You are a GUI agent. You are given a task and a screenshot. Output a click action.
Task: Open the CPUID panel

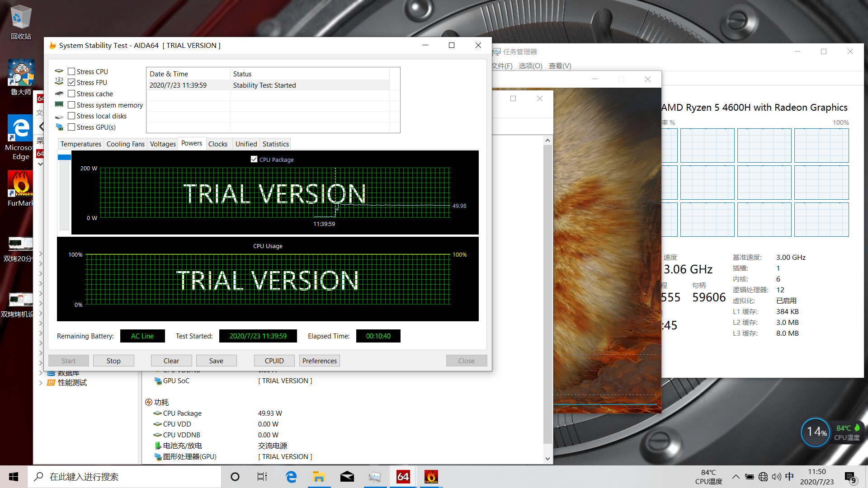274,361
